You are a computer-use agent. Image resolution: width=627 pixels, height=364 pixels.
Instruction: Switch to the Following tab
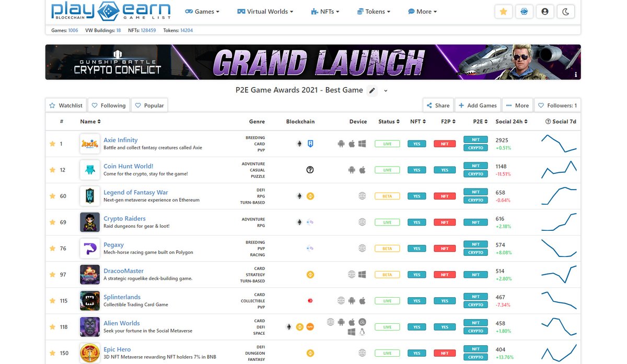pyautogui.click(x=109, y=105)
